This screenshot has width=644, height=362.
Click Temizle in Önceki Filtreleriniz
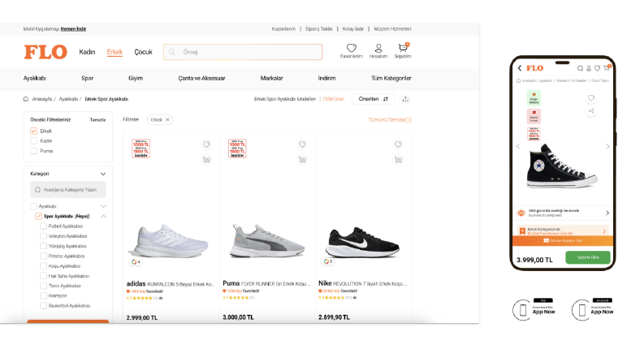tap(97, 120)
